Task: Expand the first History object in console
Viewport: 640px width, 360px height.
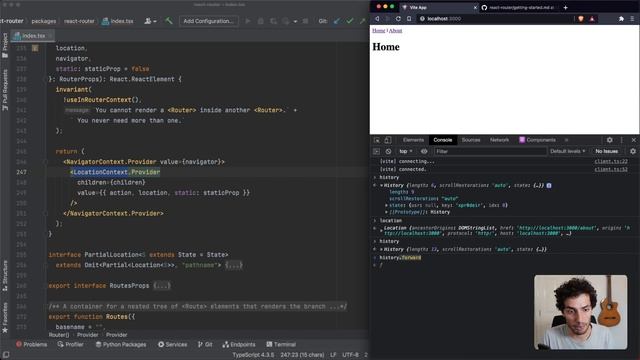Action: point(382,185)
